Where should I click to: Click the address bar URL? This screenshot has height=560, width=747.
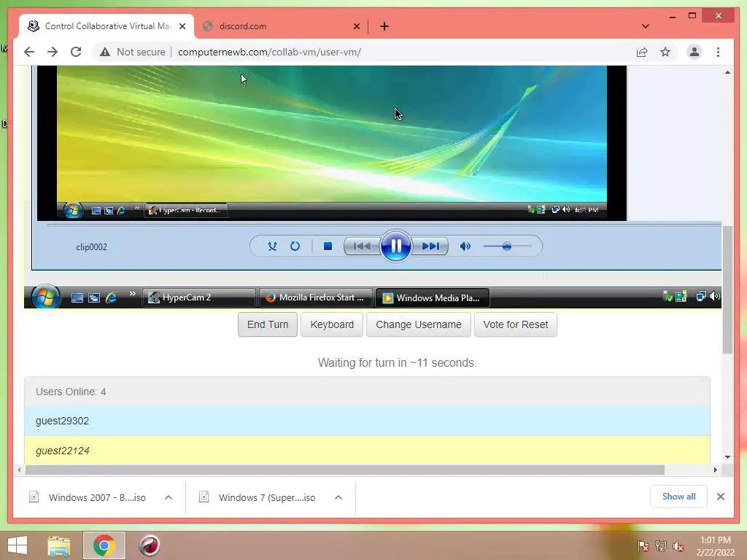coord(269,52)
